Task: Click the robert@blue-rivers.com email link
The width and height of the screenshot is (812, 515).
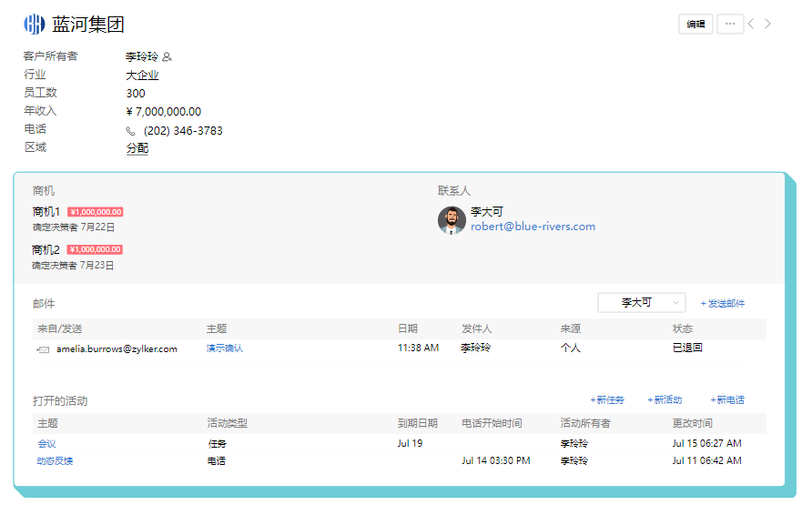Action: 533,227
